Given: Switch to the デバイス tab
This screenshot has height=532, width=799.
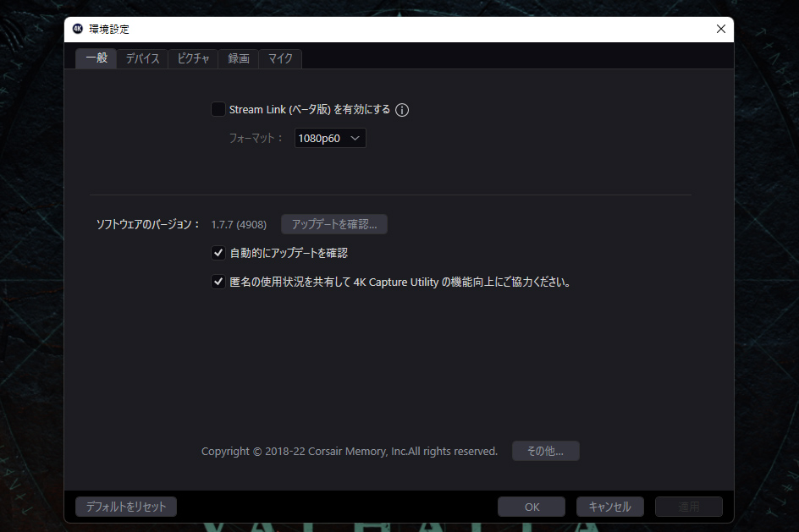Looking at the screenshot, I should point(143,58).
